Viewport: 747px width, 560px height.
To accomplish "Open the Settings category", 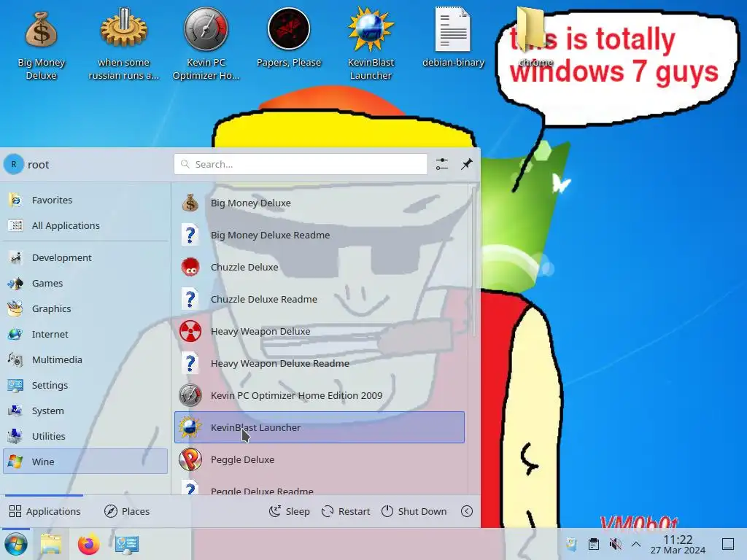I will tap(85, 385).
